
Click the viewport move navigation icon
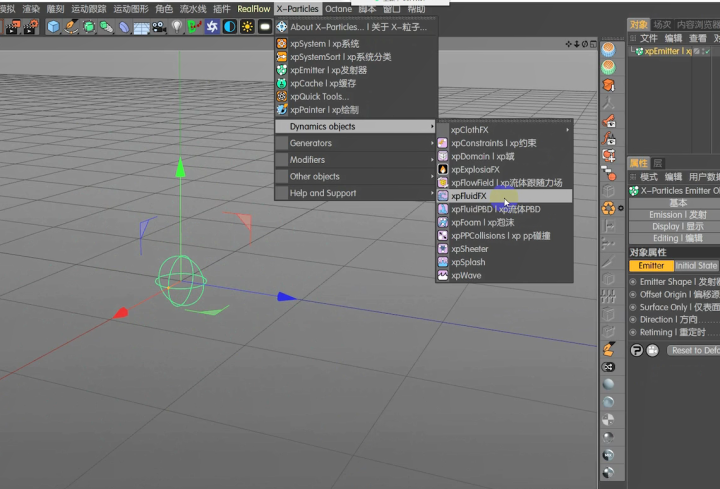click(x=568, y=44)
